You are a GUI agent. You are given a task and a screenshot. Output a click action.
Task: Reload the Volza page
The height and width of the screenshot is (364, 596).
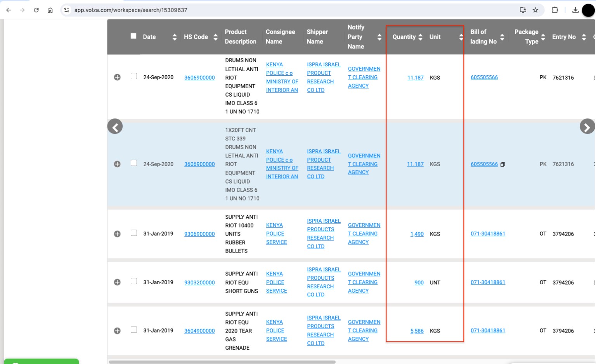tap(36, 10)
